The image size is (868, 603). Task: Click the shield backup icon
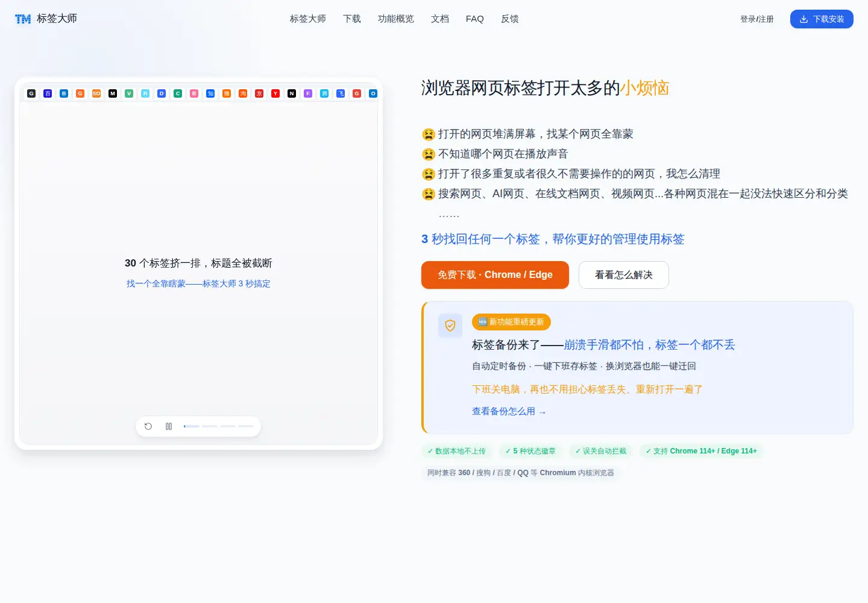(x=450, y=326)
